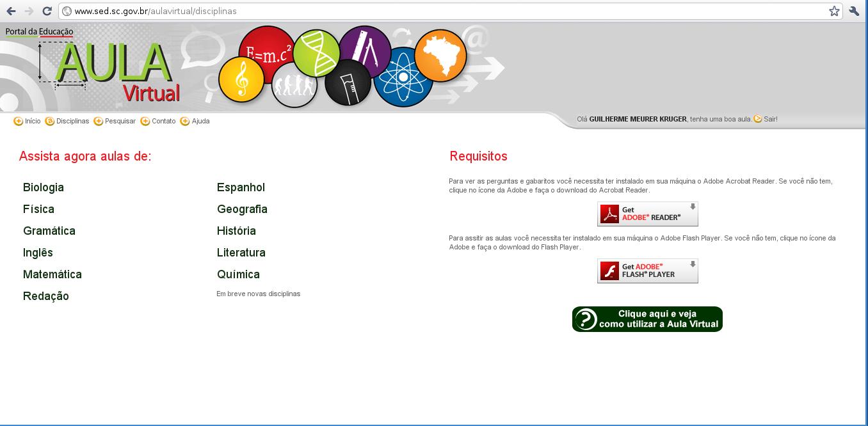Click the how to use Aula Virtual button

(x=647, y=319)
